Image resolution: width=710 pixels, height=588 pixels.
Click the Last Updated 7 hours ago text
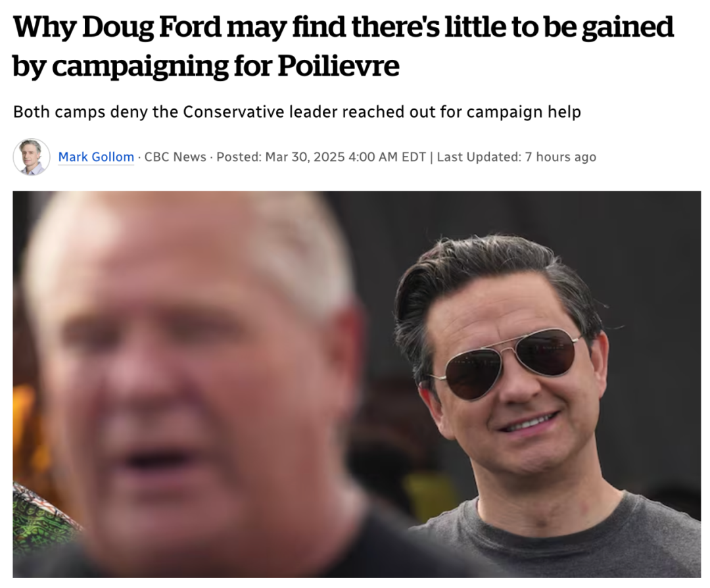(x=516, y=157)
